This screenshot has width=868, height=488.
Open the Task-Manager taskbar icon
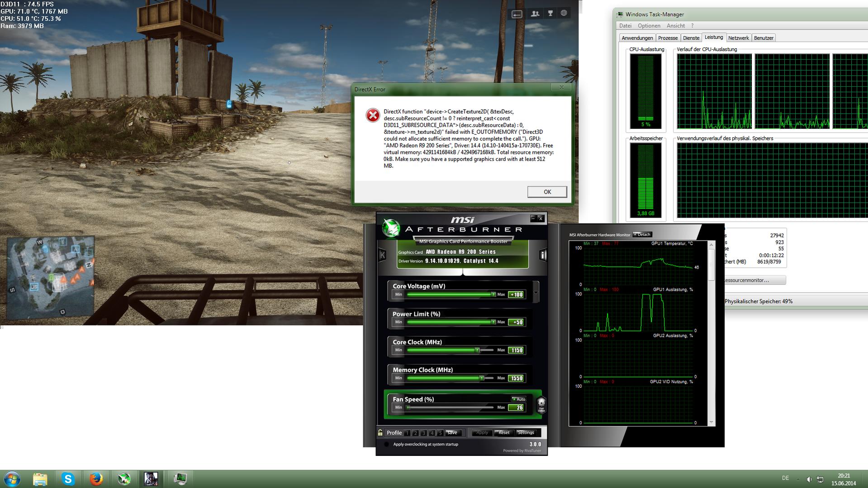coord(180,479)
